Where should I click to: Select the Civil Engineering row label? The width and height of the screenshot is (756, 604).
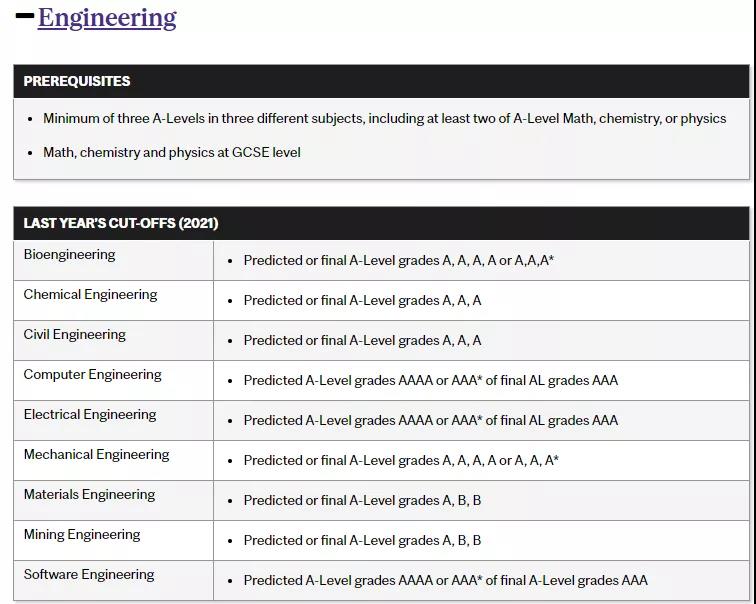[x=75, y=335]
